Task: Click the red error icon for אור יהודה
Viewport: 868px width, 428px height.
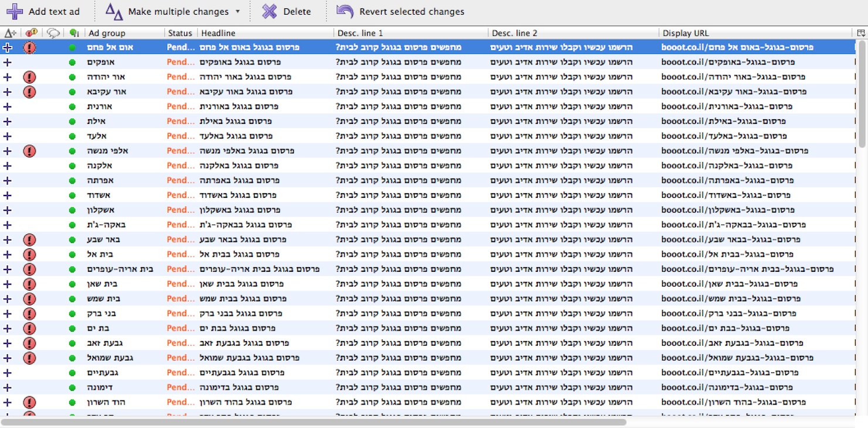Action: pos(29,77)
